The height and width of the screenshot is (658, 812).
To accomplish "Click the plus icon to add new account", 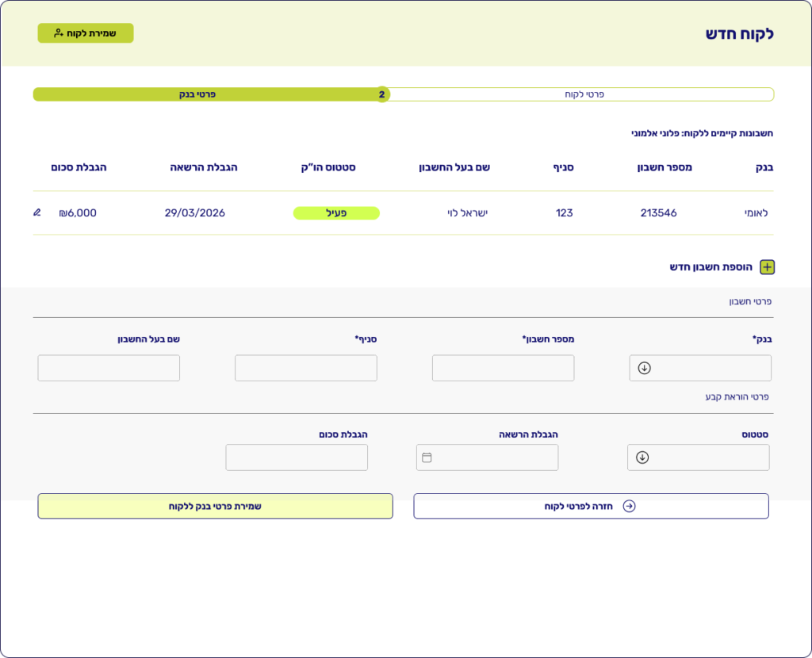I will 767,267.
